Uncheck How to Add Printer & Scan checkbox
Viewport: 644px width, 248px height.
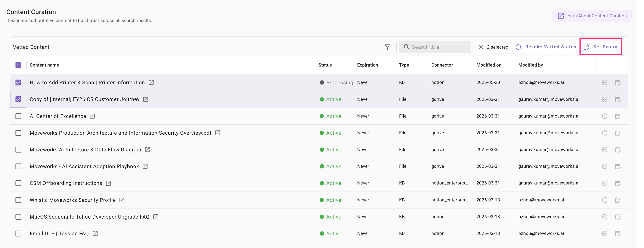(x=18, y=83)
